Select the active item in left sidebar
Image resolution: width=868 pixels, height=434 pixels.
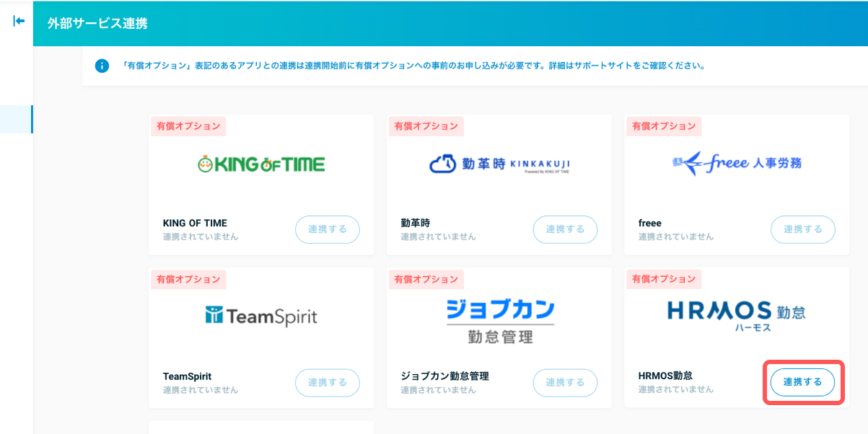(16, 119)
